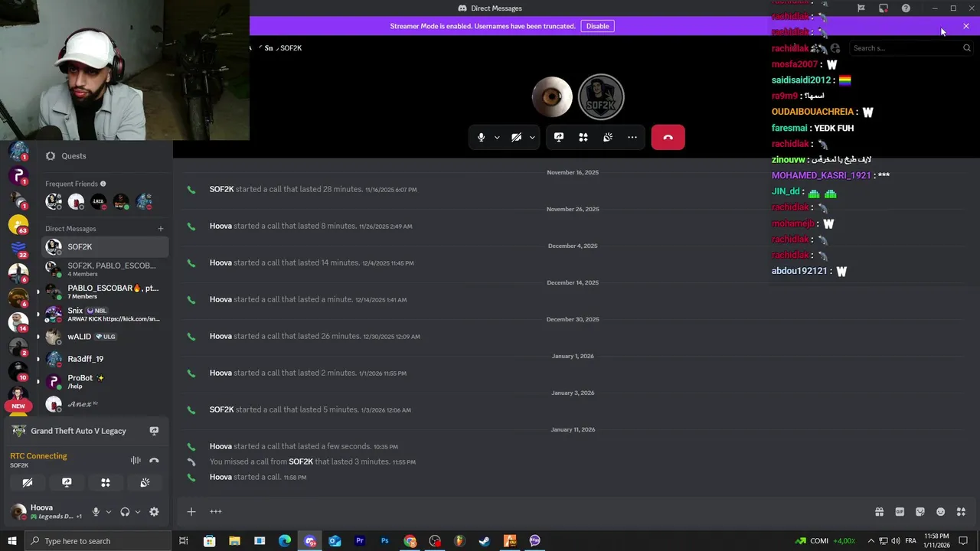Open the GIF picker
Image resolution: width=980 pixels, height=551 pixels.
pos(900,512)
